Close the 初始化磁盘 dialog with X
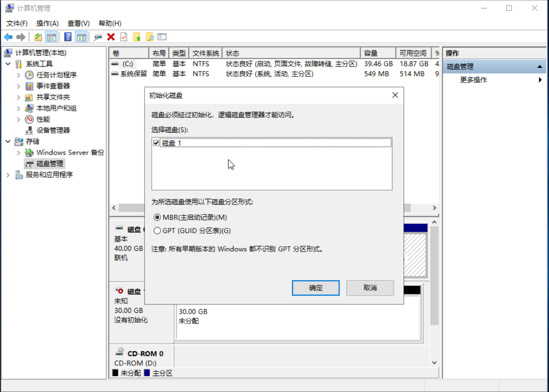Image resolution: width=549 pixels, height=392 pixels. (395, 95)
